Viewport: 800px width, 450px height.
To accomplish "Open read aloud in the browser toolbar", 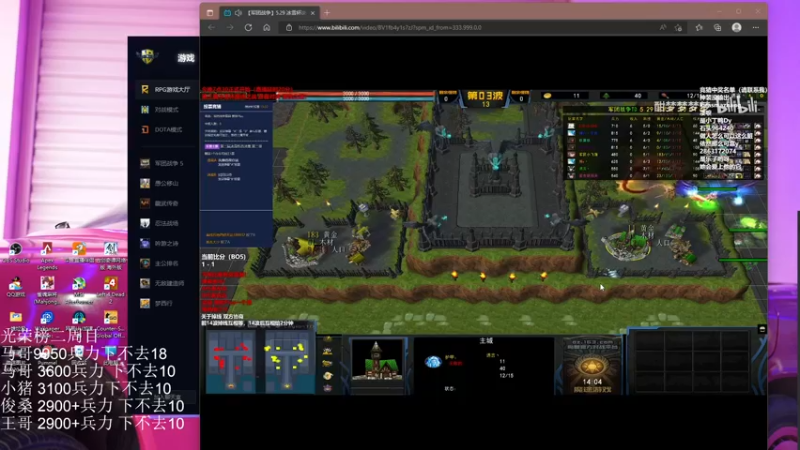I will 663,28.
